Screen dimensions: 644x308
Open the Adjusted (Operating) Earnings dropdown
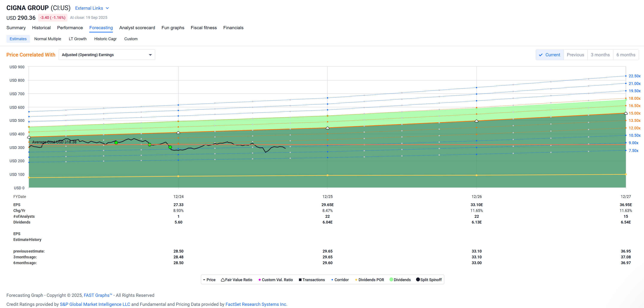click(x=107, y=55)
